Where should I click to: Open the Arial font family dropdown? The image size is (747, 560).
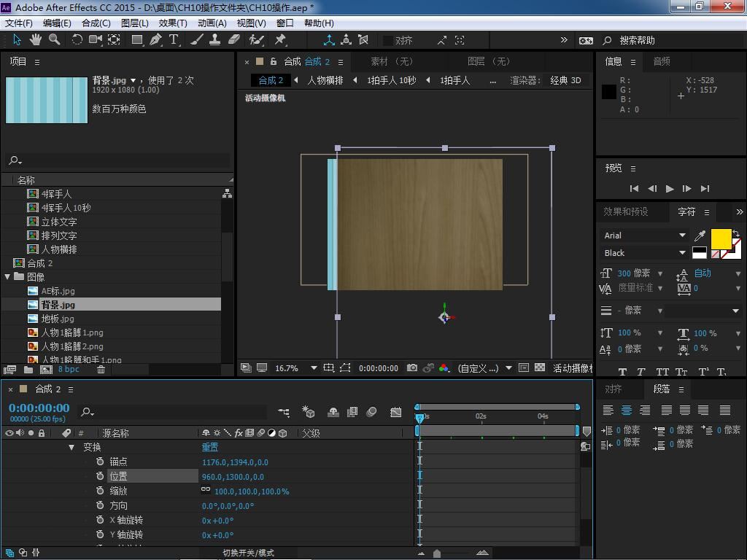[x=682, y=236]
